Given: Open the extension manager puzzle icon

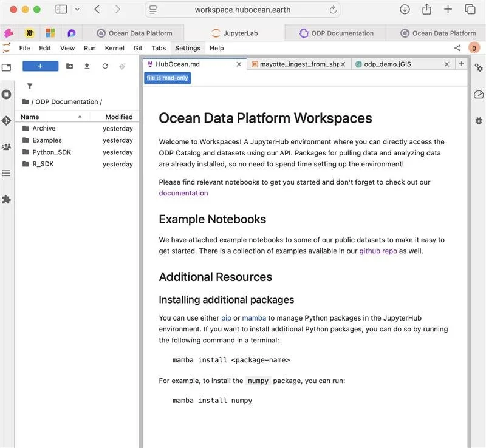Looking at the screenshot, I should click(6, 200).
